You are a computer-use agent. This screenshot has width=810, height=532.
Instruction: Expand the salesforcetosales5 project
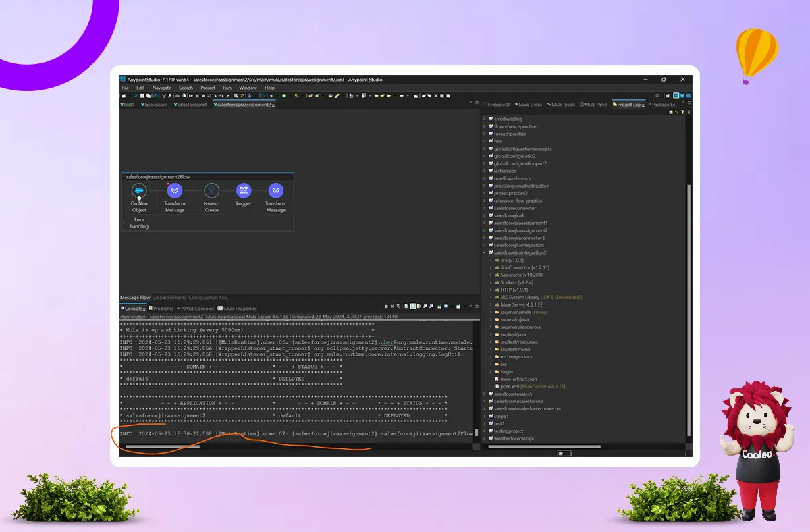coord(484,394)
